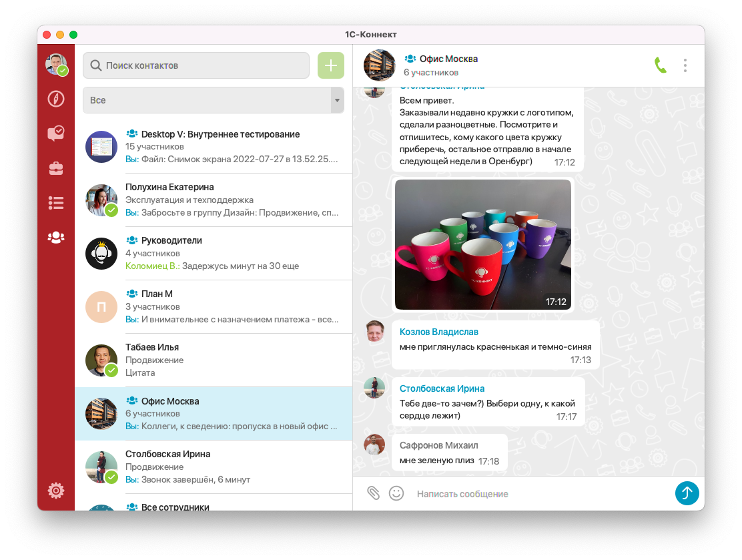Open settings via the gear icon
742x560 pixels.
pyautogui.click(x=56, y=491)
